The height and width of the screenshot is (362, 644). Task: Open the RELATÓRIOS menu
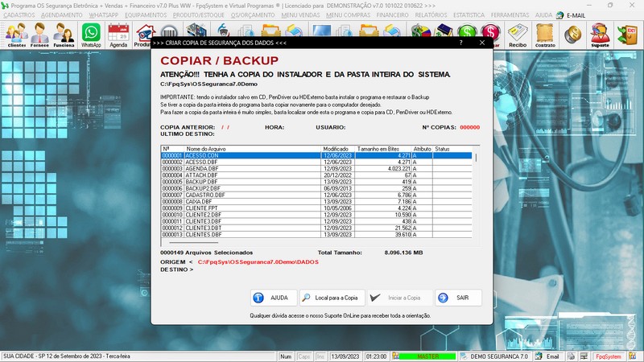pos(431,15)
